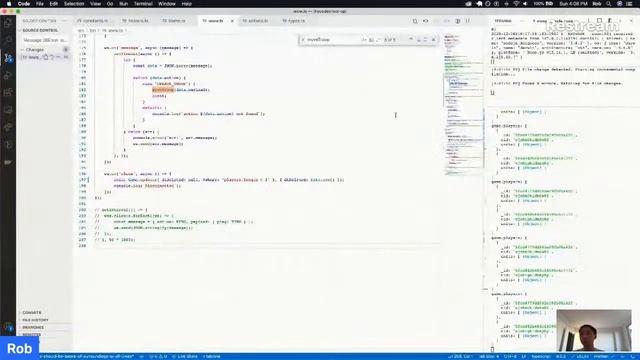
Task: Kill the terminal with trash icon
Action: pos(610,20)
